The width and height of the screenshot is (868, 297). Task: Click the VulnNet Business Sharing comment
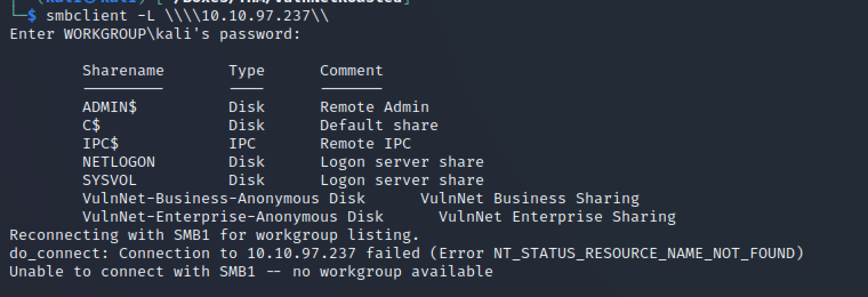click(x=530, y=198)
